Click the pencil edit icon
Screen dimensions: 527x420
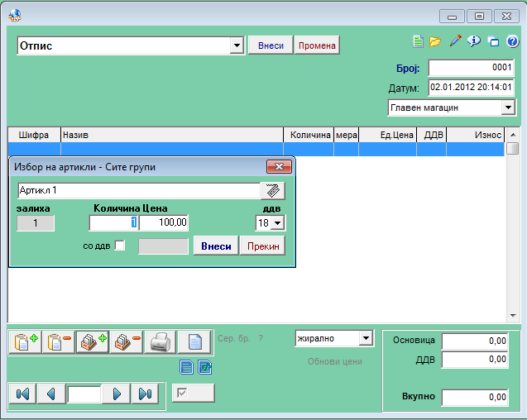[x=454, y=41]
